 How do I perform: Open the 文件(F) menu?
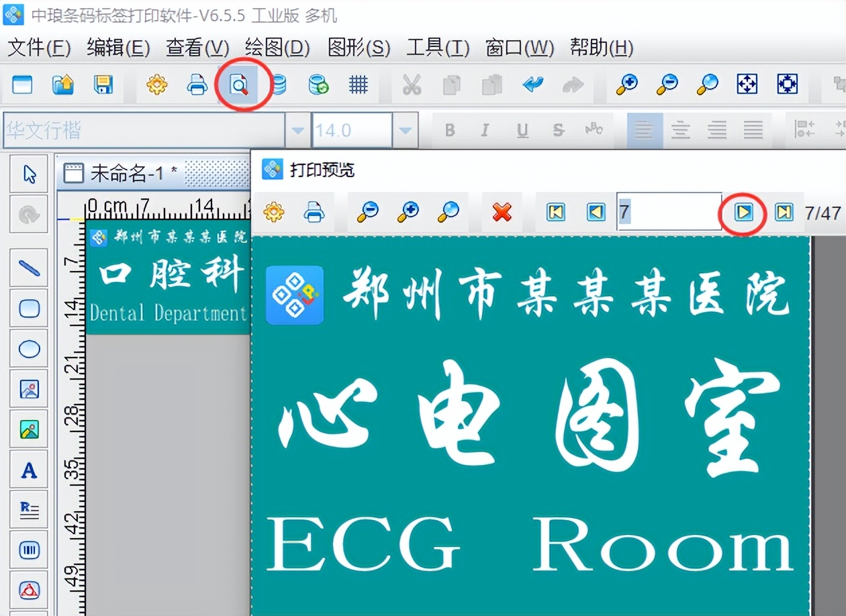39,48
